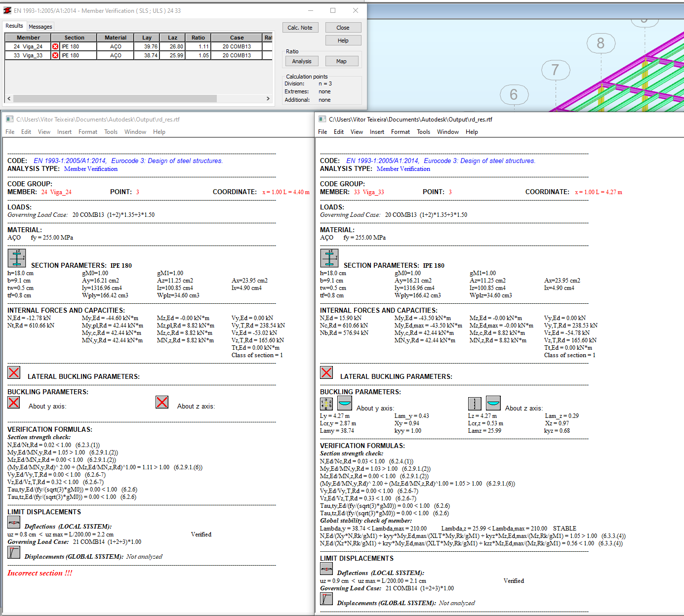
Task: Click the Deflections local system icon in left report
Action: (x=13, y=522)
